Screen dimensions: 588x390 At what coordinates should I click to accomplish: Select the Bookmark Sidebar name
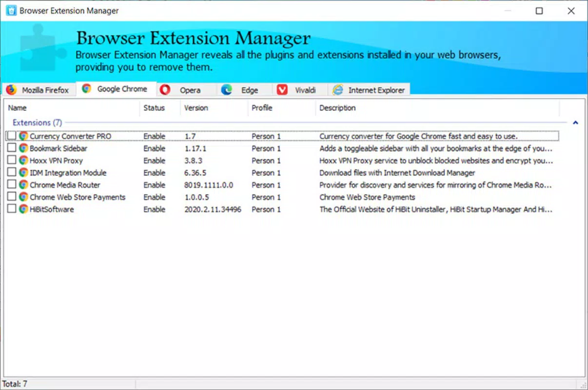click(59, 149)
